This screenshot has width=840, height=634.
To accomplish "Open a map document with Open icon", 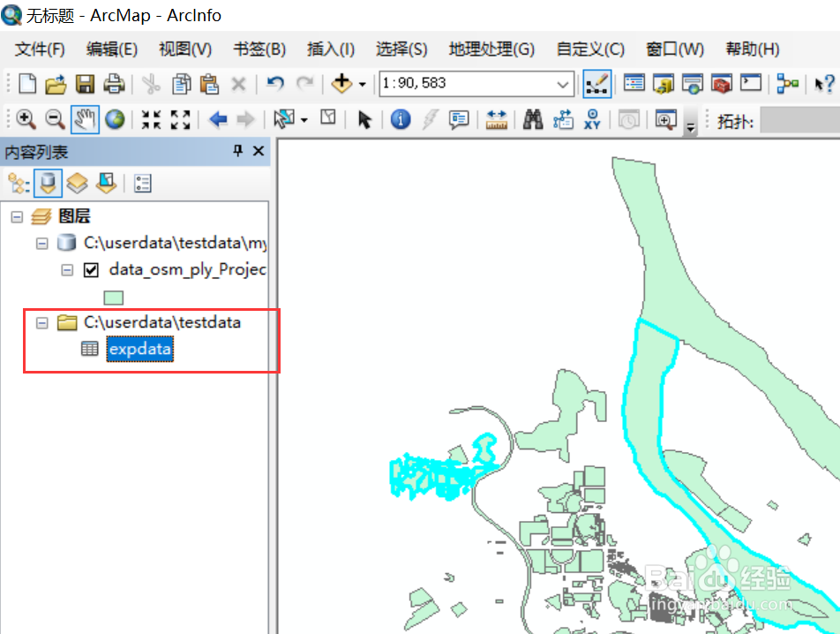I will tap(56, 84).
